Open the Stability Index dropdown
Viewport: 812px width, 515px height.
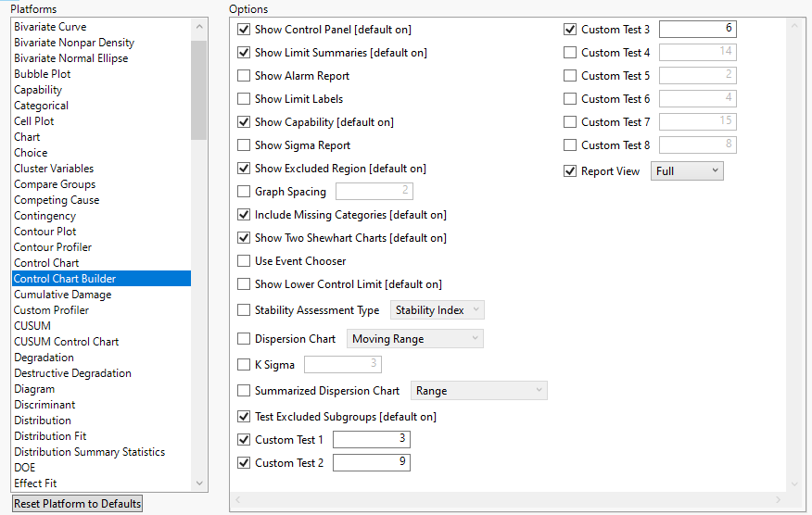click(x=438, y=310)
